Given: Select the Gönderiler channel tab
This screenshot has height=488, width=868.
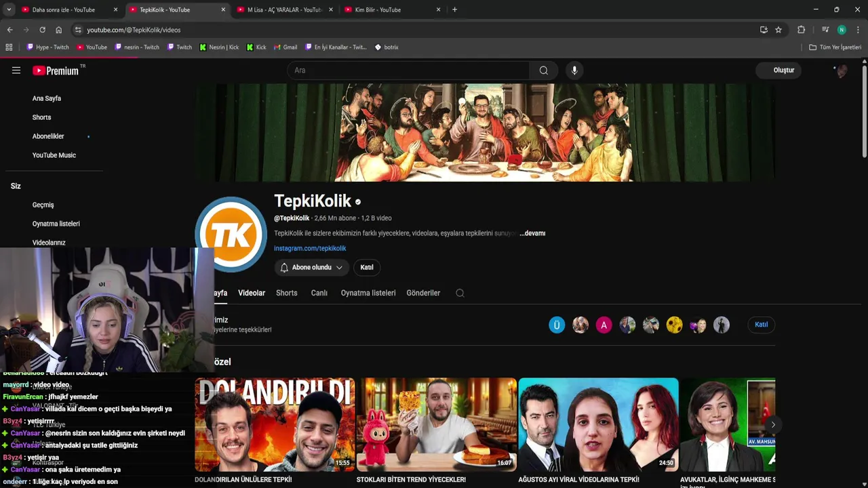Looking at the screenshot, I should point(423,293).
